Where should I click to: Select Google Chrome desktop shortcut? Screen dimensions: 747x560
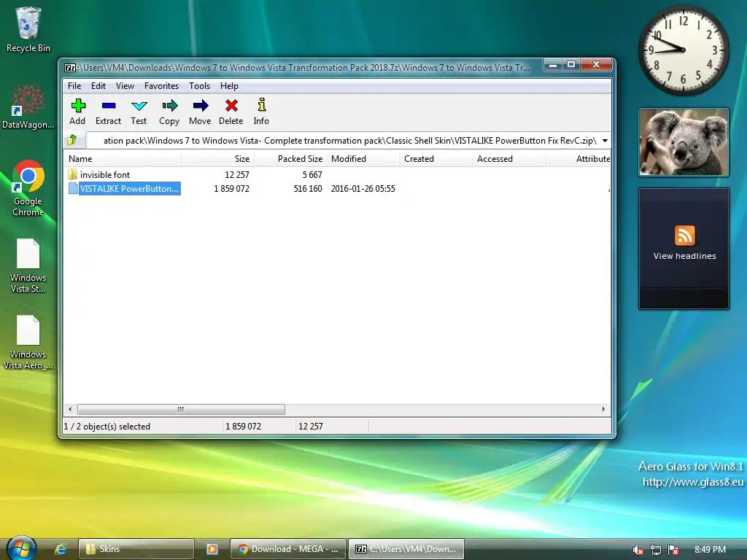[28, 188]
